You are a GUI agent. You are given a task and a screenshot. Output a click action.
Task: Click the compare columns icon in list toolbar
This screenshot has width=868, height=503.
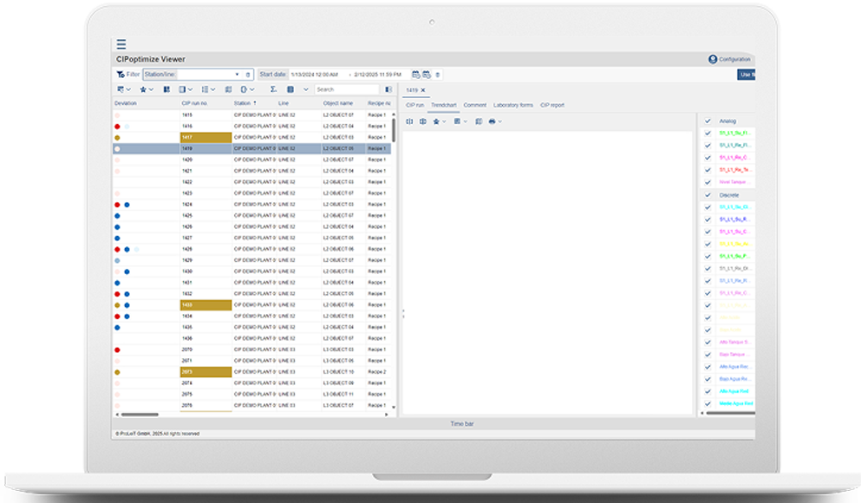click(x=166, y=89)
